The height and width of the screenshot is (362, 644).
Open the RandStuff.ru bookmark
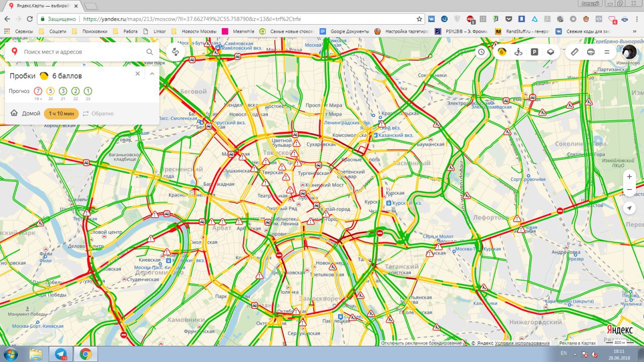[x=523, y=31]
